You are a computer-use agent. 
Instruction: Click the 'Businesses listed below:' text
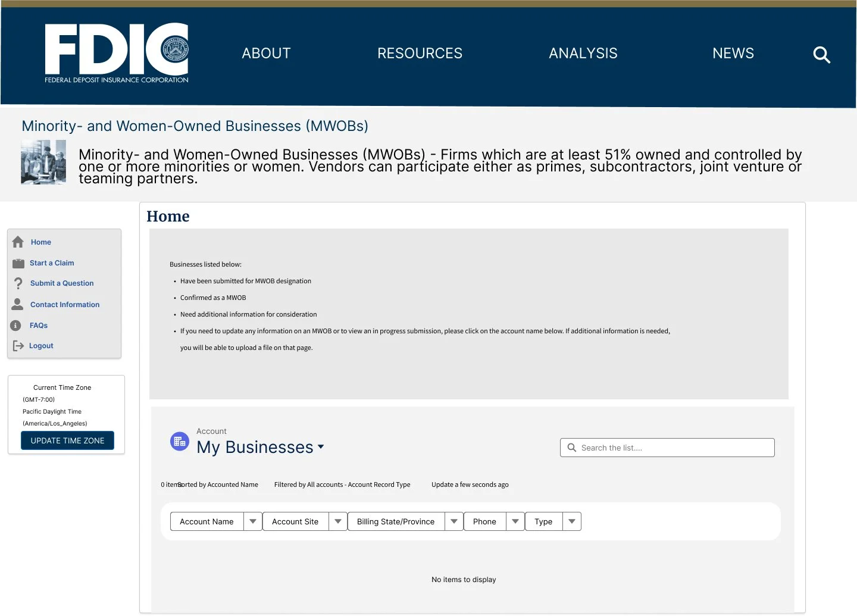pos(205,264)
